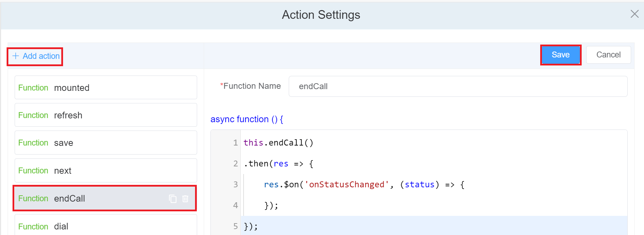Delete the endCall function via trash icon

pos(185,199)
